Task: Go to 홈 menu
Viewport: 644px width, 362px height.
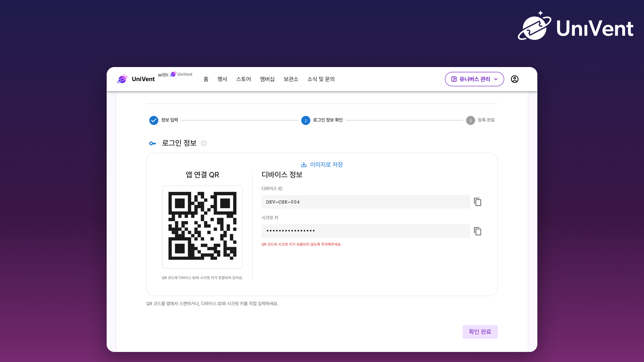Action: [x=206, y=79]
